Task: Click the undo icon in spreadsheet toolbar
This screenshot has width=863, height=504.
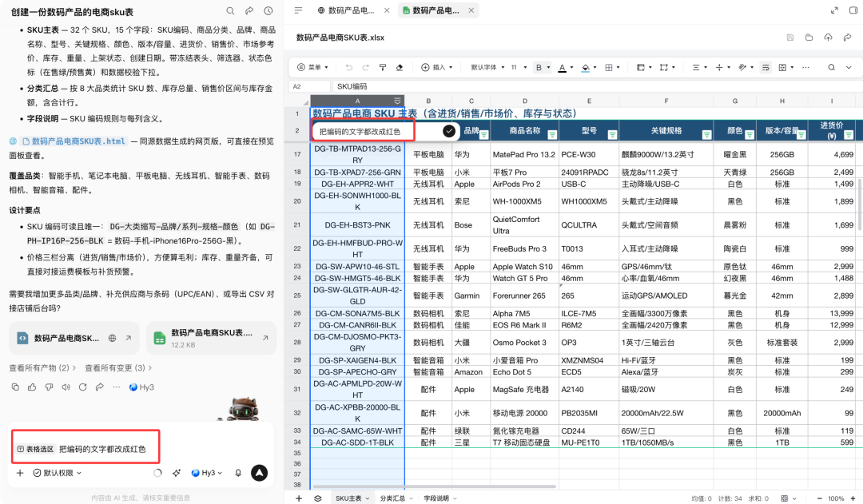Action: click(348, 67)
